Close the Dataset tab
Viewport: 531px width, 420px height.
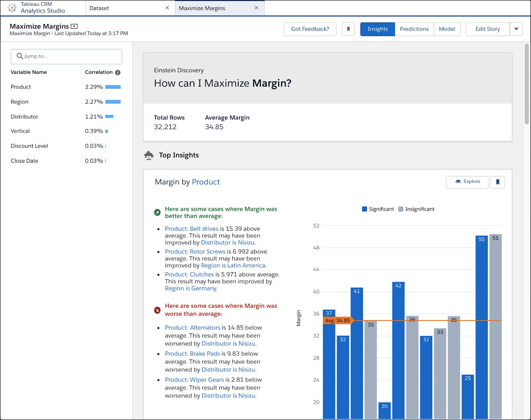(167, 8)
